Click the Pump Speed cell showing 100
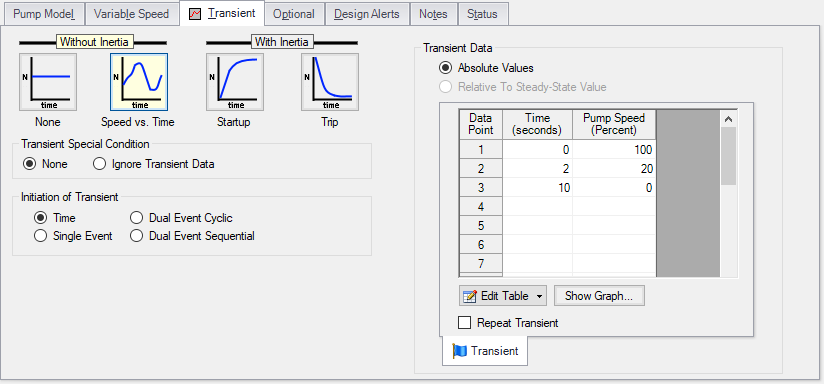This screenshot has height=384, width=824. pyautogui.click(x=614, y=150)
